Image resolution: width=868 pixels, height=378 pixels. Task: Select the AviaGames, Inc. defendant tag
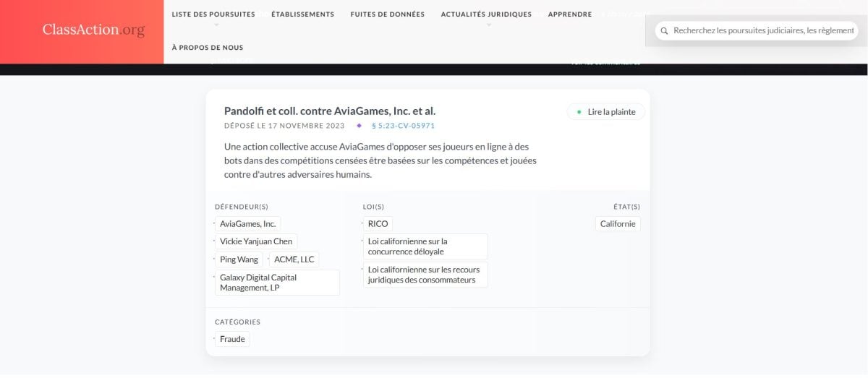(248, 224)
